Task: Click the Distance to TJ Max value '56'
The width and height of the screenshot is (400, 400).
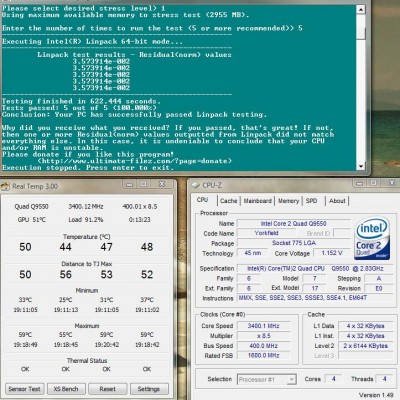Action: (65, 275)
